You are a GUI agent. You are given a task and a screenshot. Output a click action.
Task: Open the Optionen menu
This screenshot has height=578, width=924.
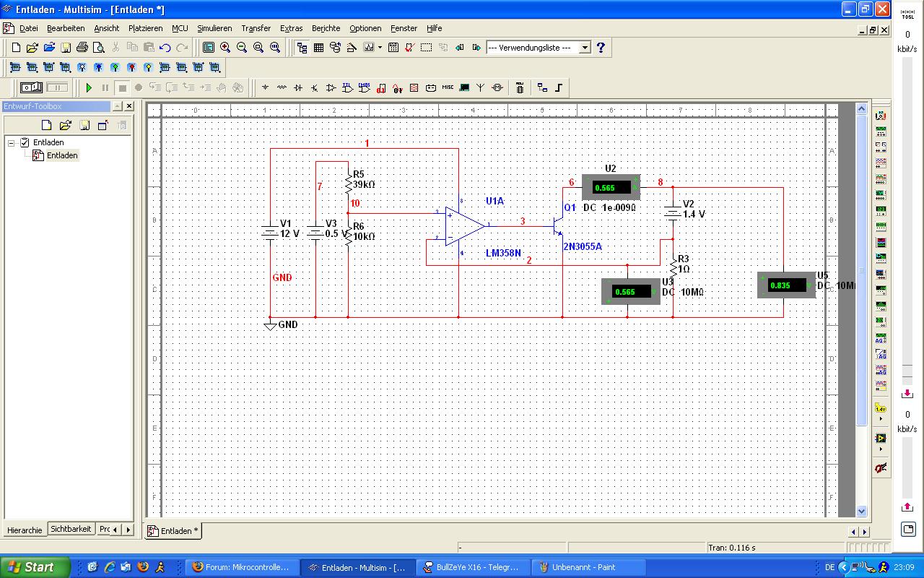(x=365, y=28)
